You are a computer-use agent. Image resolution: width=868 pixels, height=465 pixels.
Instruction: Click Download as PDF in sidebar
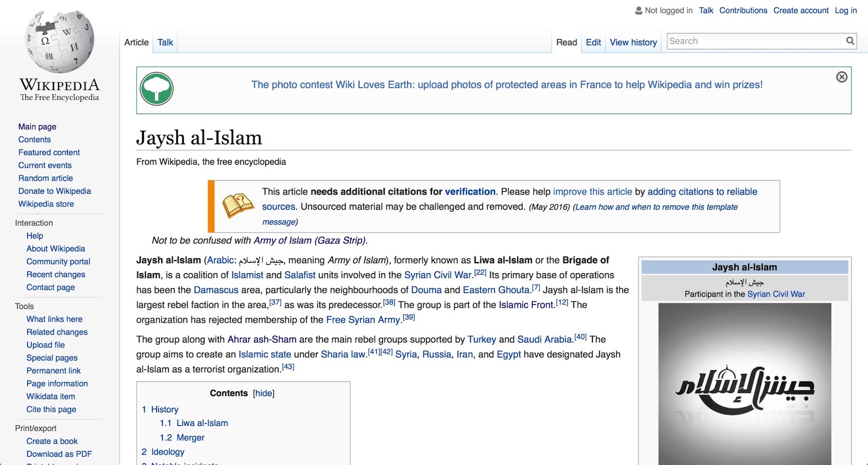click(59, 454)
